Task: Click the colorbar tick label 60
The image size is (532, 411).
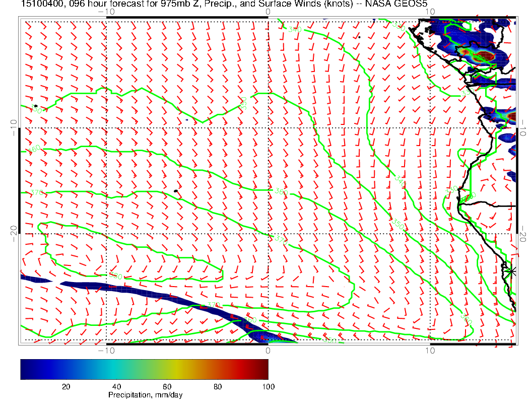Action: [167, 387]
